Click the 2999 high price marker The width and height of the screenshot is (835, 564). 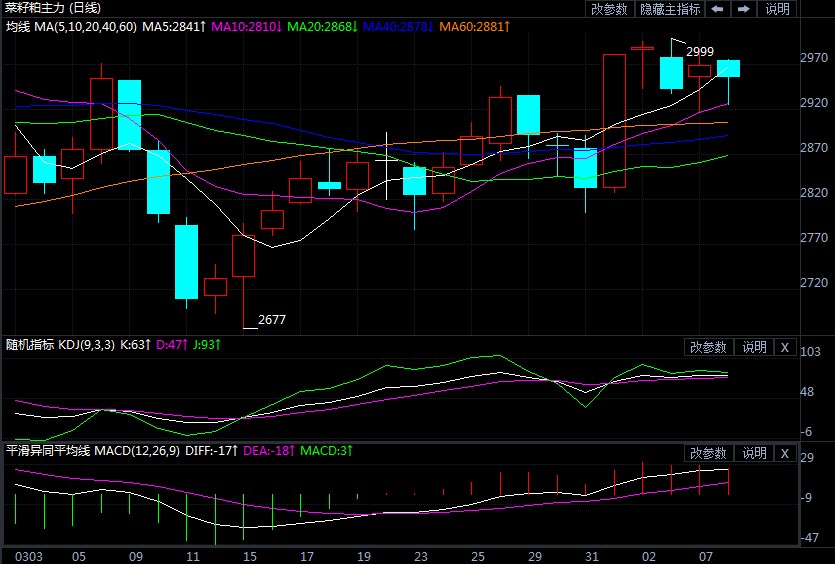699,51
